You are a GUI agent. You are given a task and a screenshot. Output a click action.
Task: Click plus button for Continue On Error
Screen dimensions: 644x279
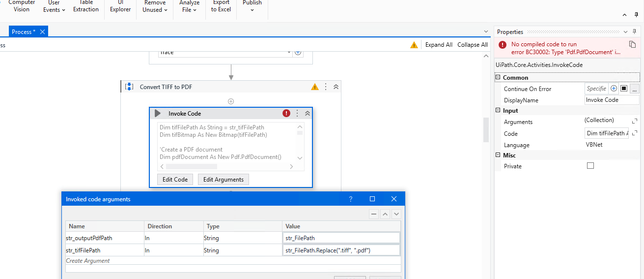point(614,89)
